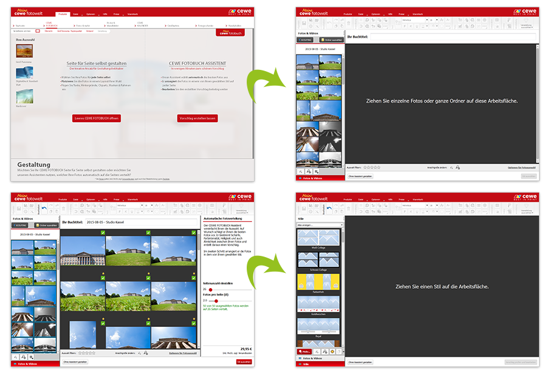Click the trash icon in top-right window toolbar
553x392 pixels.
348,23
